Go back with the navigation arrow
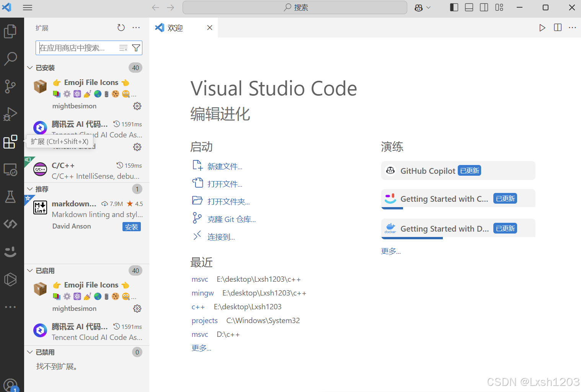The image size is (581, 392). [x=155, y=8]
